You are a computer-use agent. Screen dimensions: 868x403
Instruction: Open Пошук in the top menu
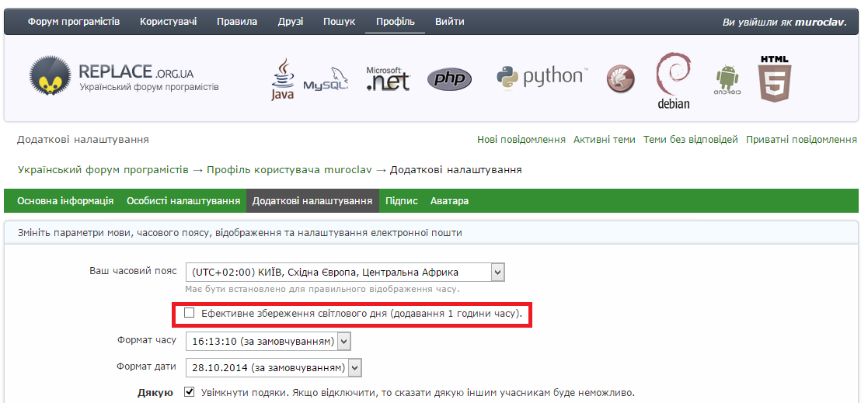click(x=339, y=22)
